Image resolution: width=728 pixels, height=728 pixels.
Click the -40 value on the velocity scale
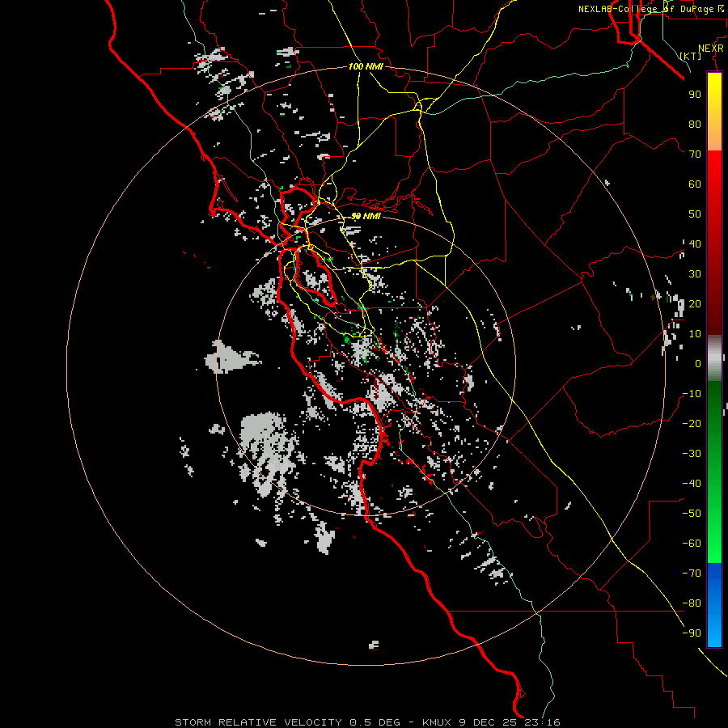tap(692, 484)
